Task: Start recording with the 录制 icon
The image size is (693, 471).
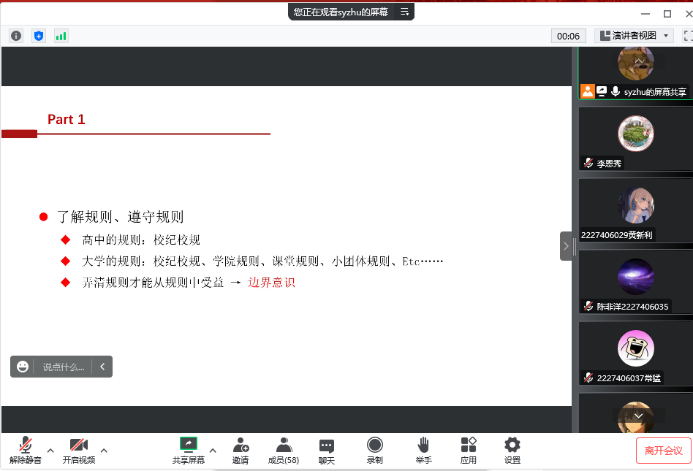Action: coord(374,449)
